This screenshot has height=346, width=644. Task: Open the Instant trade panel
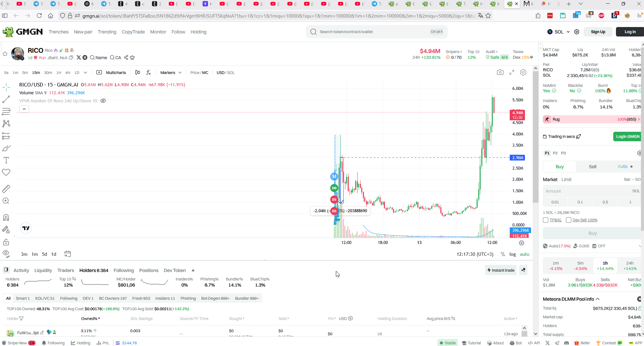pyautogui.click(x=501, y=270)
